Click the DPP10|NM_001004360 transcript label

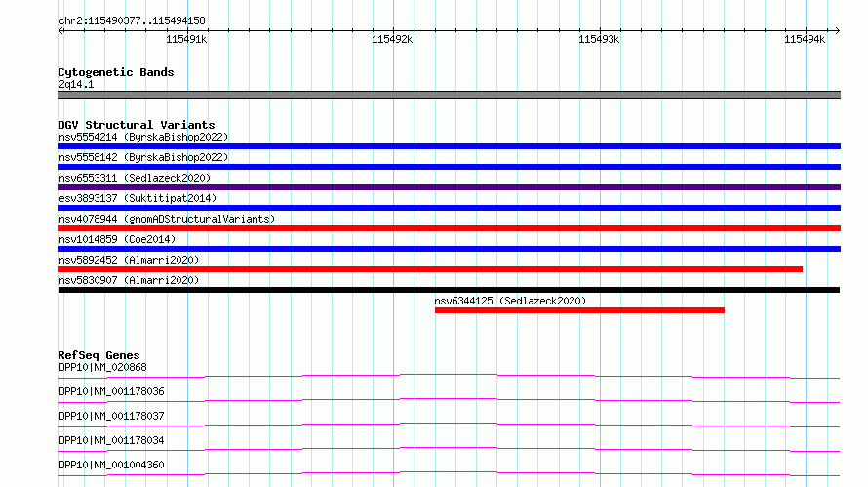click(x=111, y=465)
